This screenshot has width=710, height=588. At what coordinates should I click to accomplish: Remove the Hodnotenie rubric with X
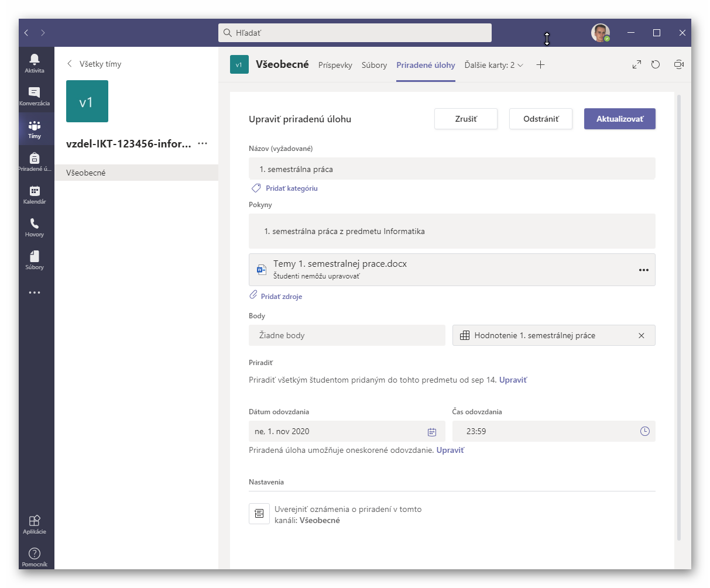(x=641, y=335)
